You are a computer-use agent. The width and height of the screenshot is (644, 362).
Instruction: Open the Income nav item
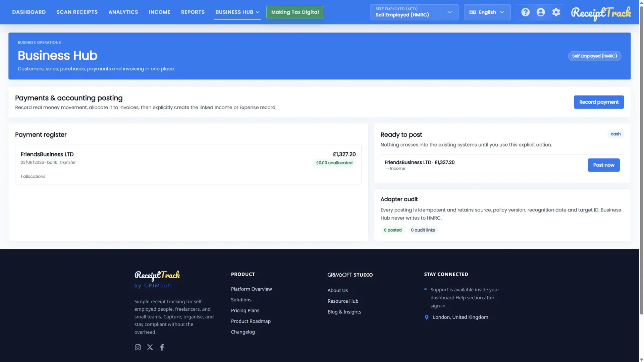pos(160,12)
